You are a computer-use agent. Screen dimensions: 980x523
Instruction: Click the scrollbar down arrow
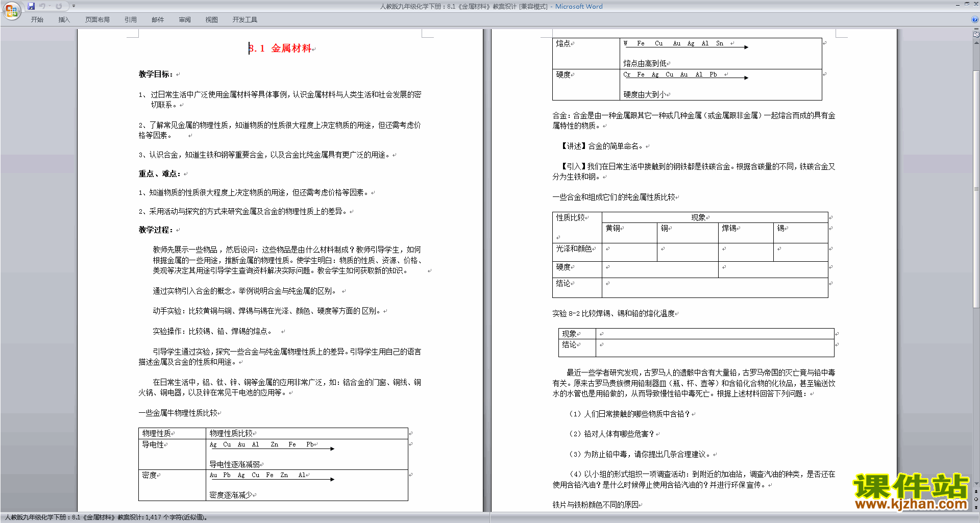point(976,483)
